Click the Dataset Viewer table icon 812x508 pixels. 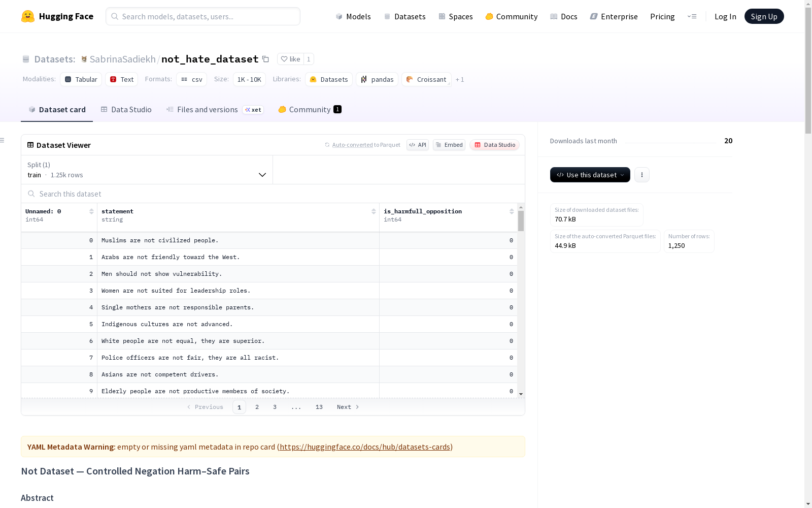coord(30,145)
